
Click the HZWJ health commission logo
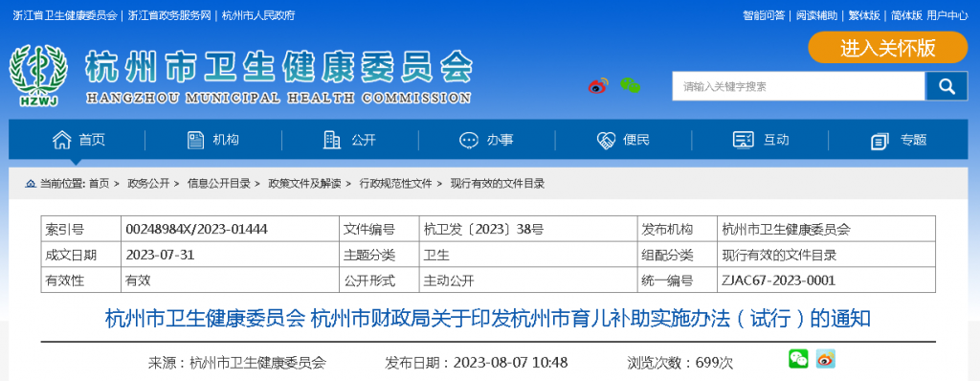point(38,75)
